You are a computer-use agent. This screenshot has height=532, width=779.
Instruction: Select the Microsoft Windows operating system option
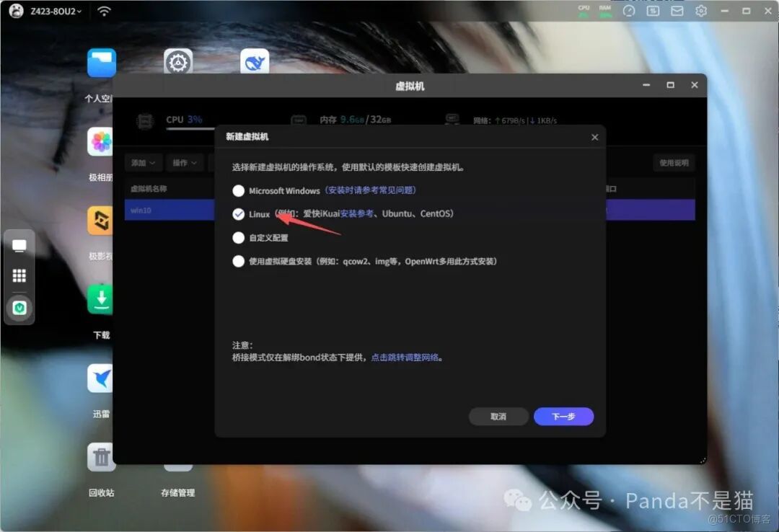[238, 190]
